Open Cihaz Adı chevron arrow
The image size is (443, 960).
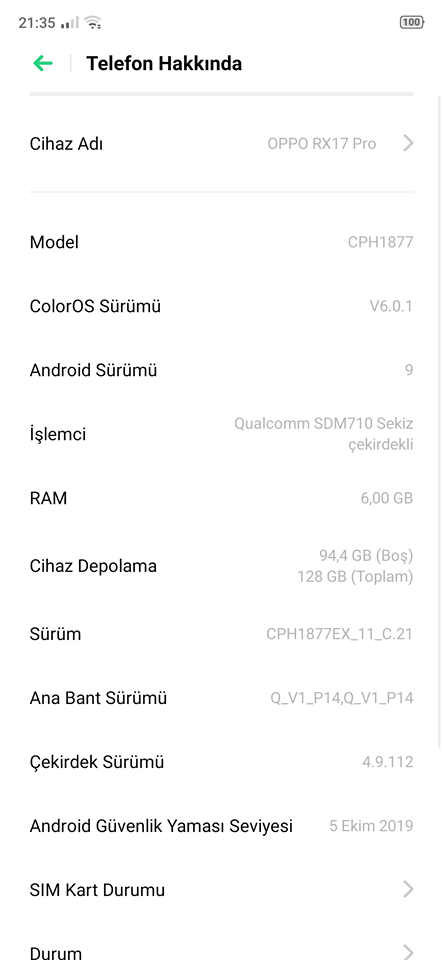tap(408, 143)
